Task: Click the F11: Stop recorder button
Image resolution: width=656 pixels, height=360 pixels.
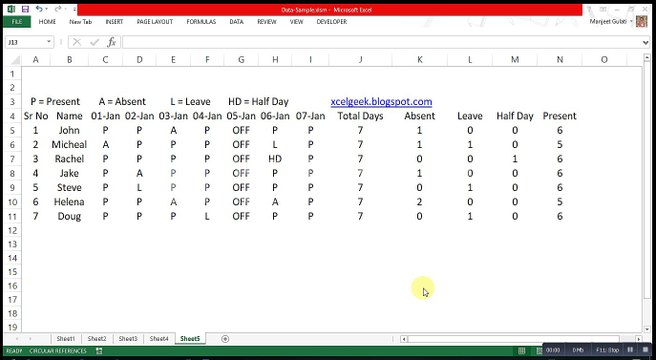Action: 607,350
